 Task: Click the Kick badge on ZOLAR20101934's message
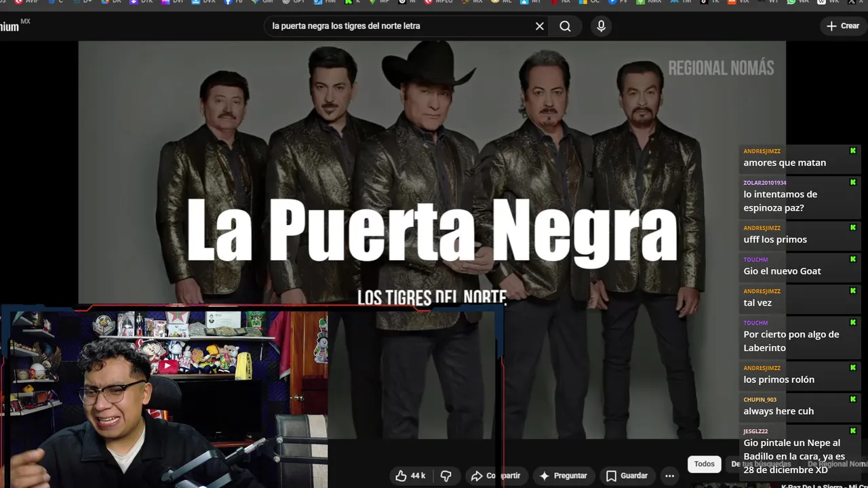coord(853,182)
